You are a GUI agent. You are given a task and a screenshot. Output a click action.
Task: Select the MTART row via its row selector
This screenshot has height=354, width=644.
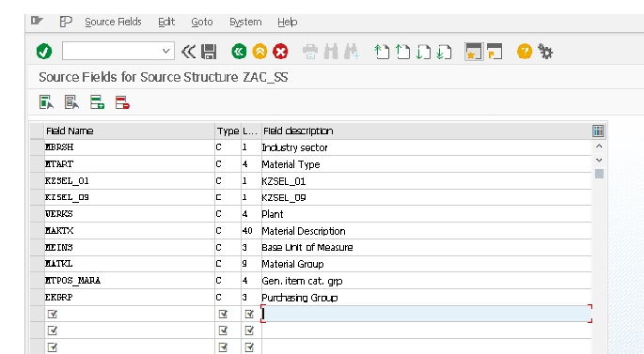(37, 164)
